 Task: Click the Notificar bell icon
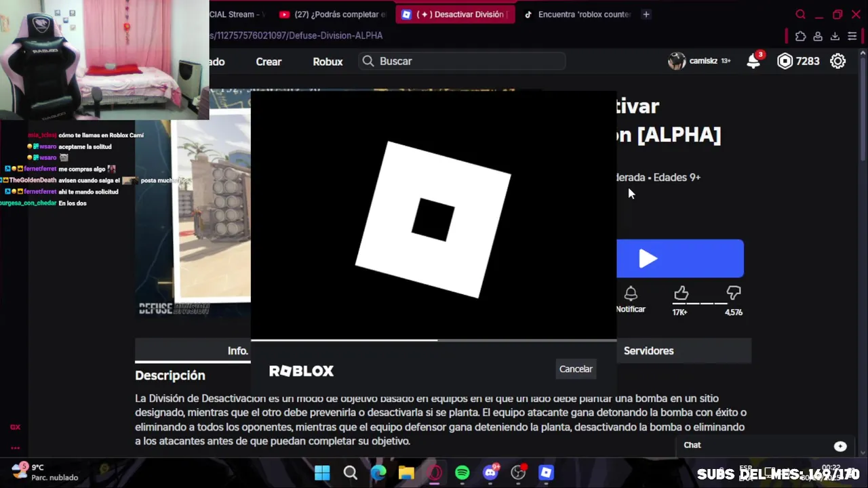pos(631,293)
